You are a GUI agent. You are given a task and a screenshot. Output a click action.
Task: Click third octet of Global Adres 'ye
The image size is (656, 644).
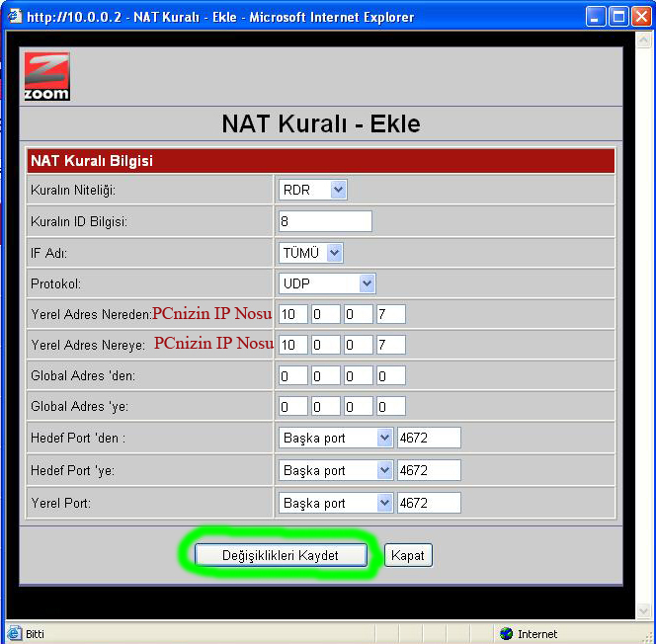tap(358, 407)
